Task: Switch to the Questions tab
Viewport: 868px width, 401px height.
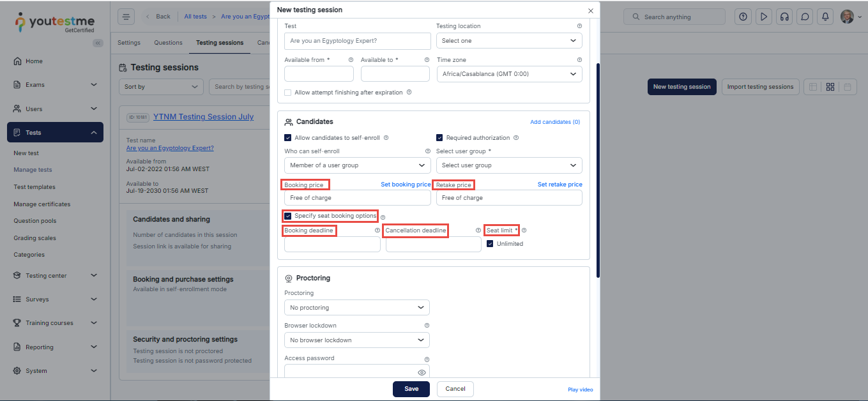Action: [168, 43]
